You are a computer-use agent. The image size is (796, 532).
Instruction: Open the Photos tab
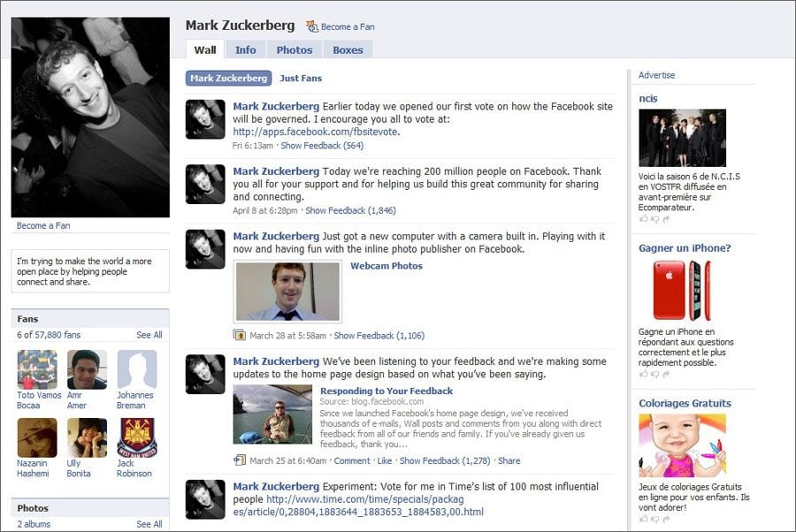tap(294, 49)
